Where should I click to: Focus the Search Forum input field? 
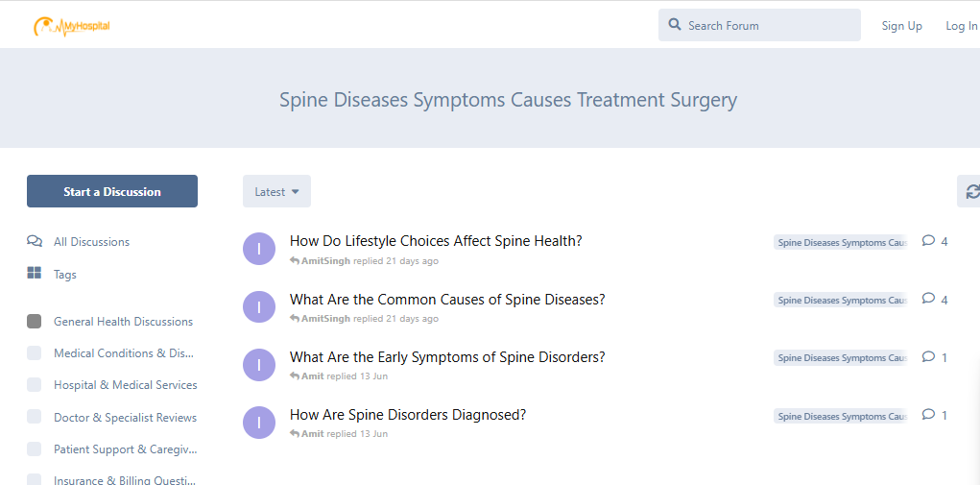point(768,26)
